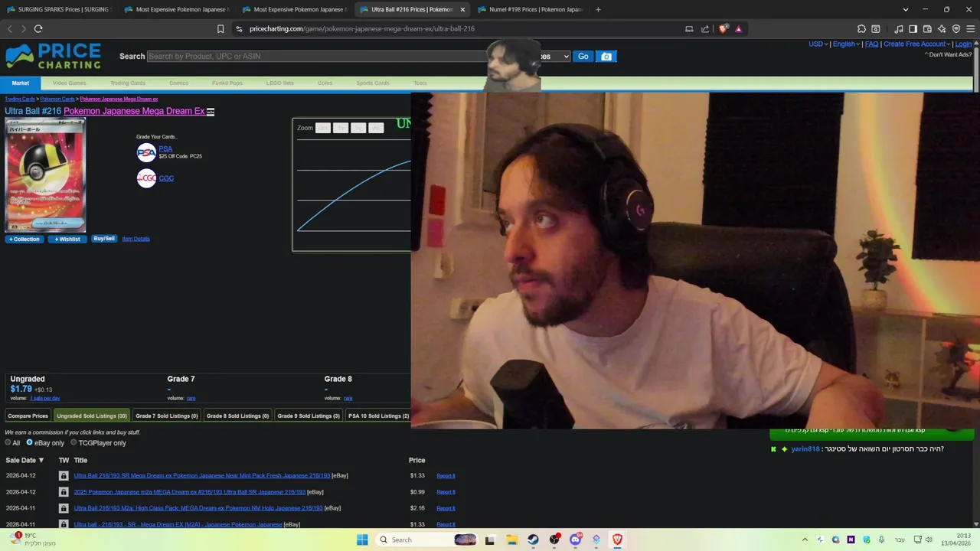The height and width of the screenshot is (551, 980).
Task: Click the PSA grading logo
Action: click(x=145, y=153)
